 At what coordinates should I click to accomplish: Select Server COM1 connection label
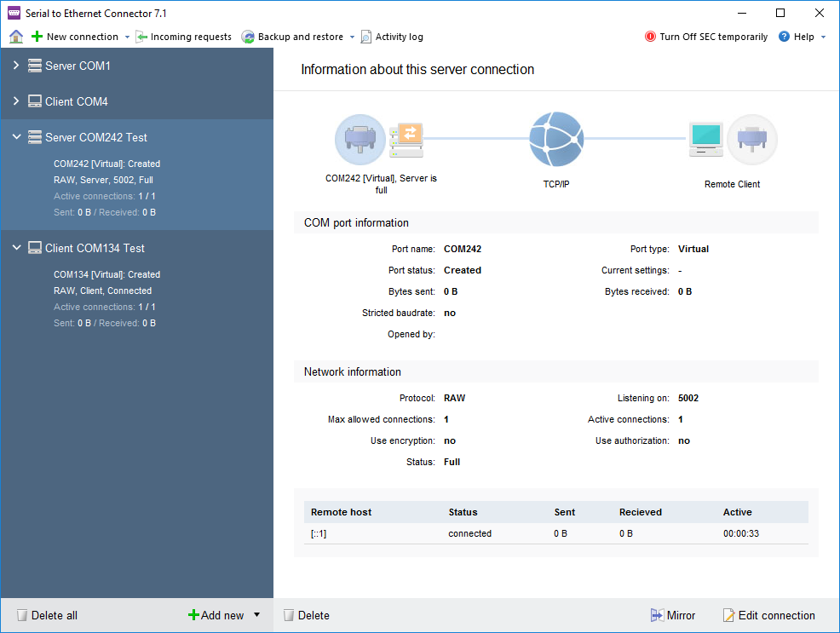click(78, 66)
